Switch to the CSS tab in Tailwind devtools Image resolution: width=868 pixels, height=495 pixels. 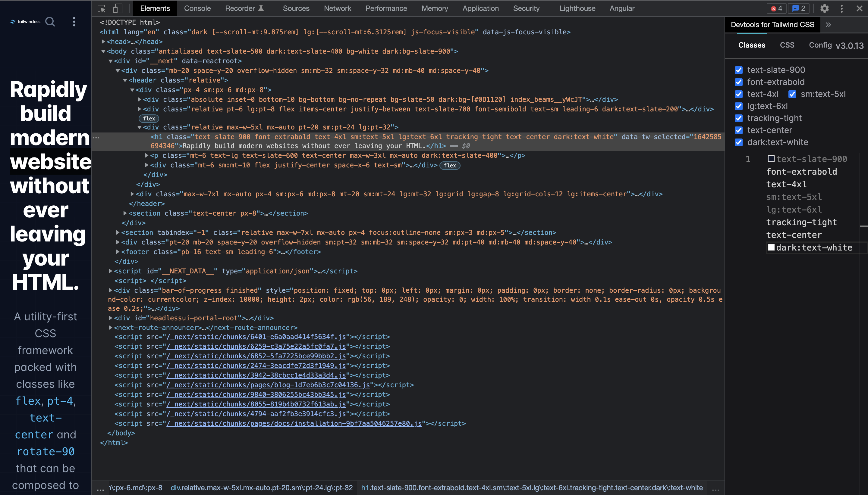787,45
